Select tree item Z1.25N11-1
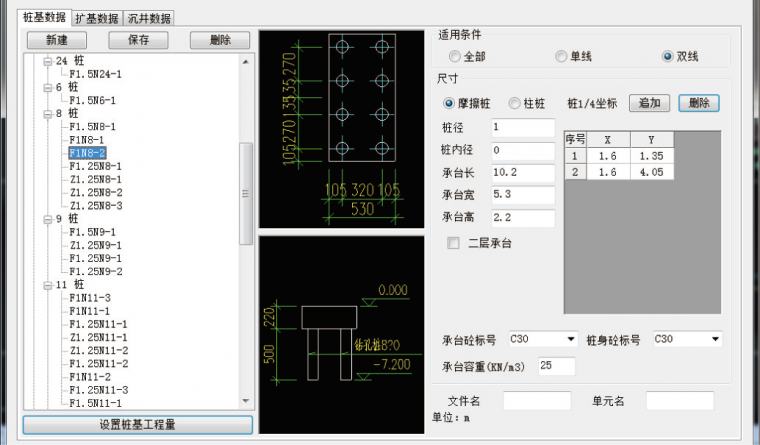The height and width of the screenshot is (445, 760). pyautogui.click(x=98, y=337)
